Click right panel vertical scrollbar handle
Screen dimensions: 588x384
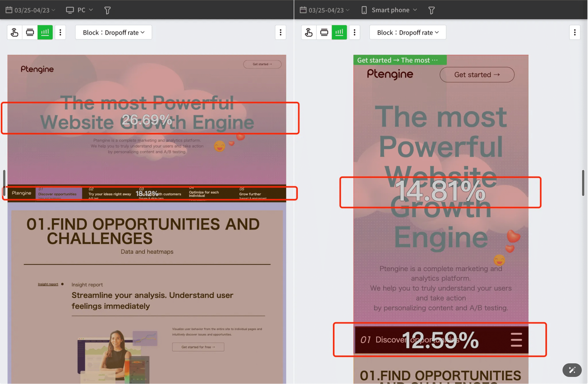point(583,183)
